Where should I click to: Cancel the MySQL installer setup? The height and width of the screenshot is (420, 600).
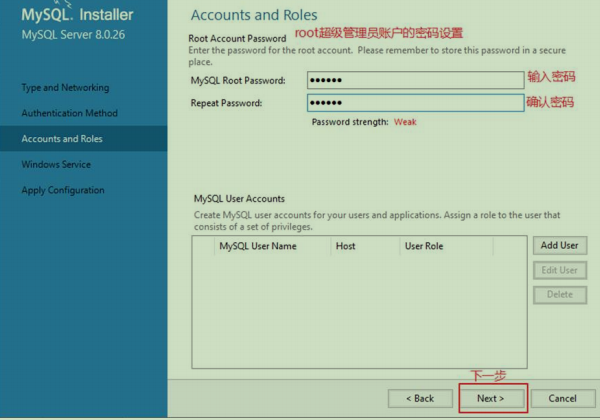(562, 398)
